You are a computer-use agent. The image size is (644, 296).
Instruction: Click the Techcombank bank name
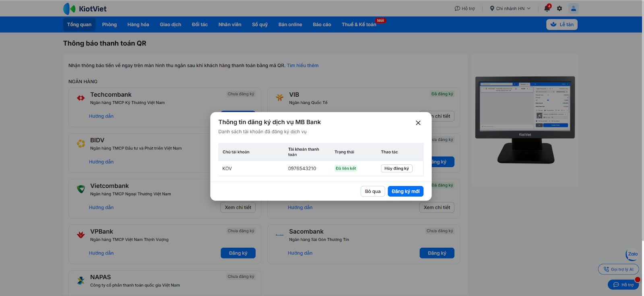pyautogui.click(x=111, y=95)
